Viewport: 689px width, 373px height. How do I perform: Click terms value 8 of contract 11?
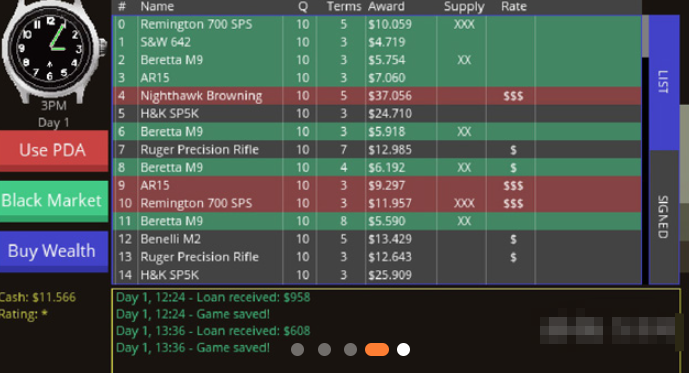[344, 221]
